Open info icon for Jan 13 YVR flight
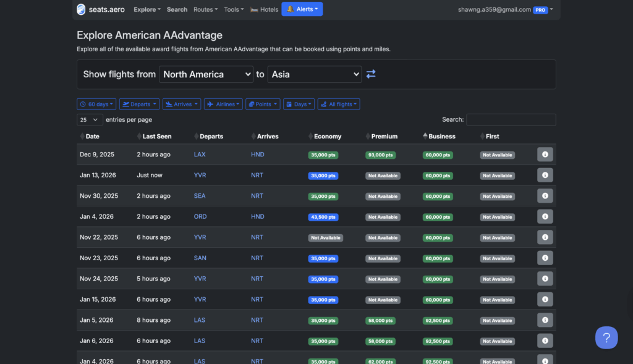 [545, 176]
